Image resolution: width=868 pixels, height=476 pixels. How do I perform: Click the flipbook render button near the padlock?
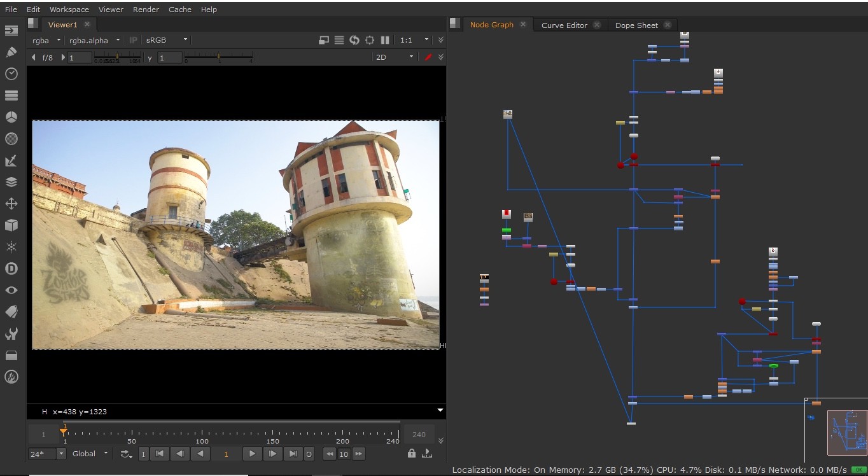(x=426, y=453)
